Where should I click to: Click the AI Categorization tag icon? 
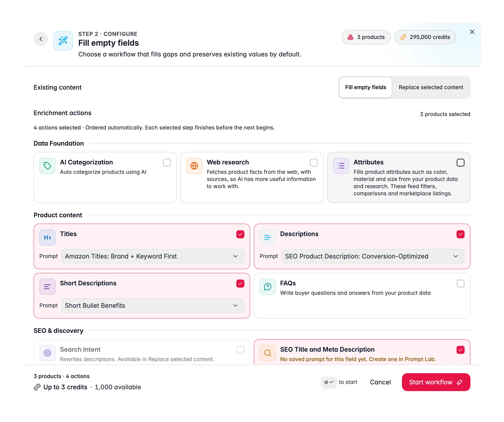[x=47, y=166]
